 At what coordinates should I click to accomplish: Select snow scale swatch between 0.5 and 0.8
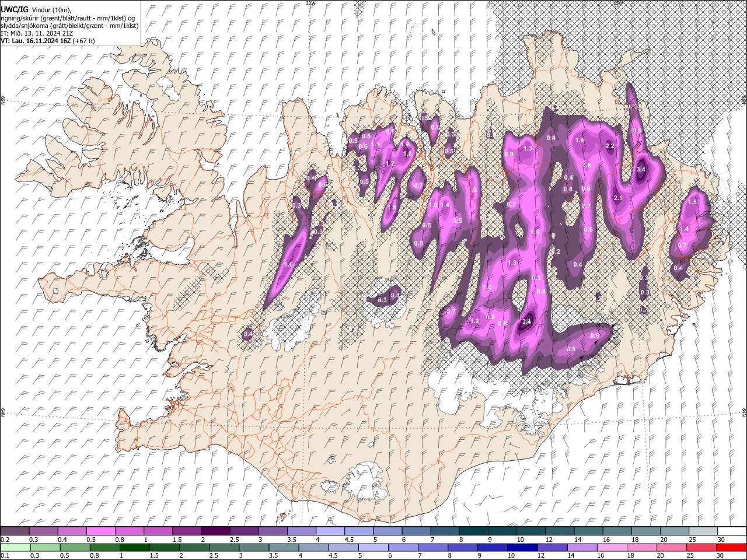coord(100,531)
